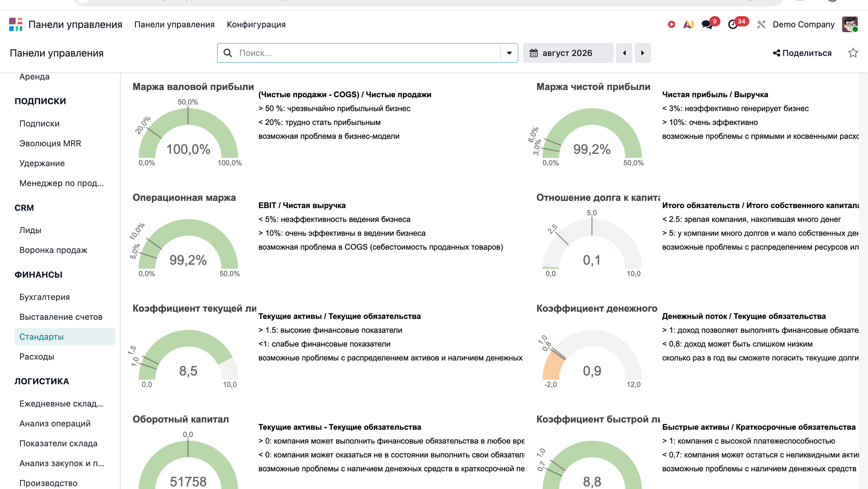Image resolution: width=868 pixels, height=489 pixels.
Task: Select the Стандарты dashboard
Action: 65,337
